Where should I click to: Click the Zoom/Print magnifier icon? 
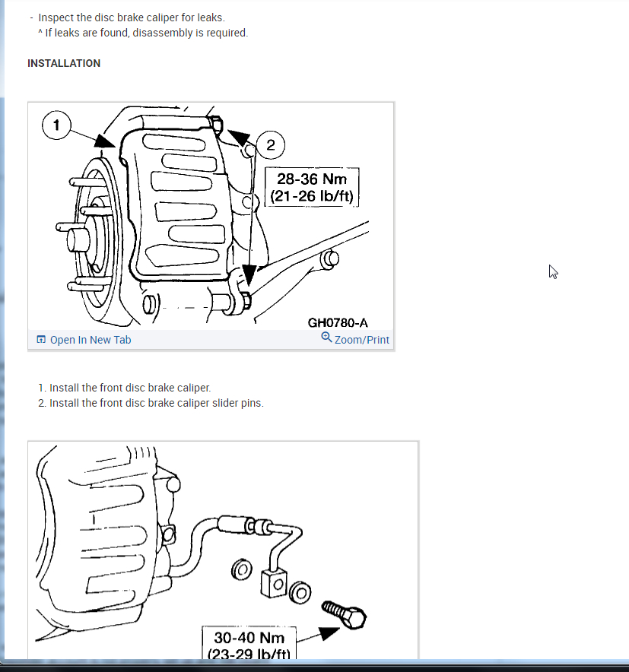[x=327, y=338]
